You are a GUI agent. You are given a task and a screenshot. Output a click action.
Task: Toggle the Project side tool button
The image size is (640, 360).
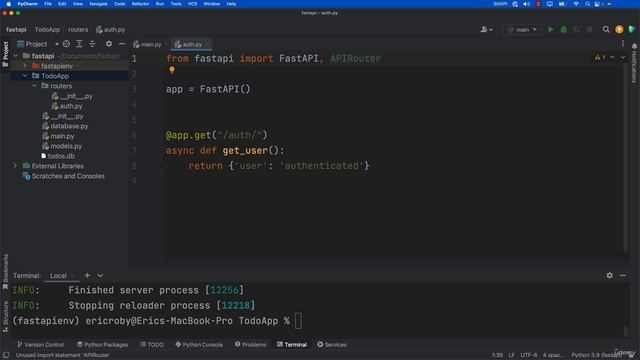point(5,54)
